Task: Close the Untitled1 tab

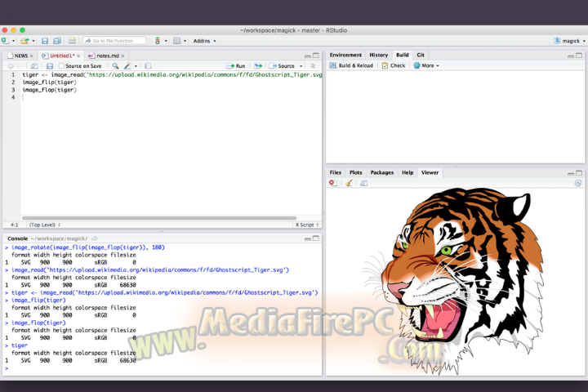Action: point(78,56)
